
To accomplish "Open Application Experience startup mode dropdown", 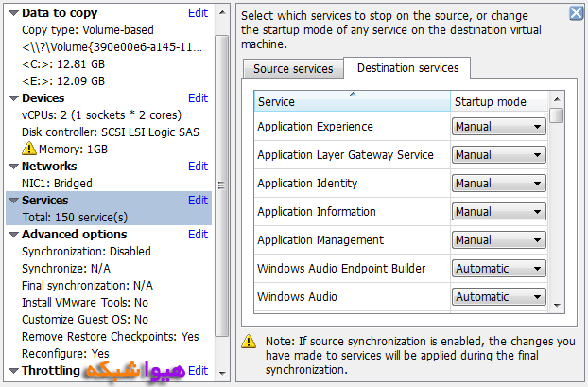I will click(499, 127).
